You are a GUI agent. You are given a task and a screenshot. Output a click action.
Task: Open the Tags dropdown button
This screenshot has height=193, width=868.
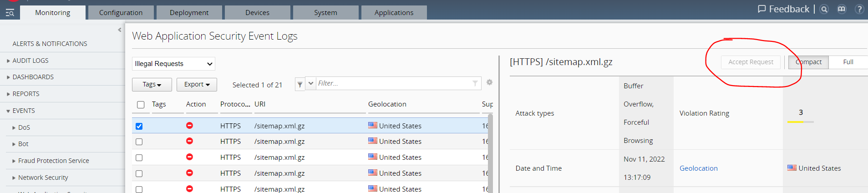click(152, 85)
